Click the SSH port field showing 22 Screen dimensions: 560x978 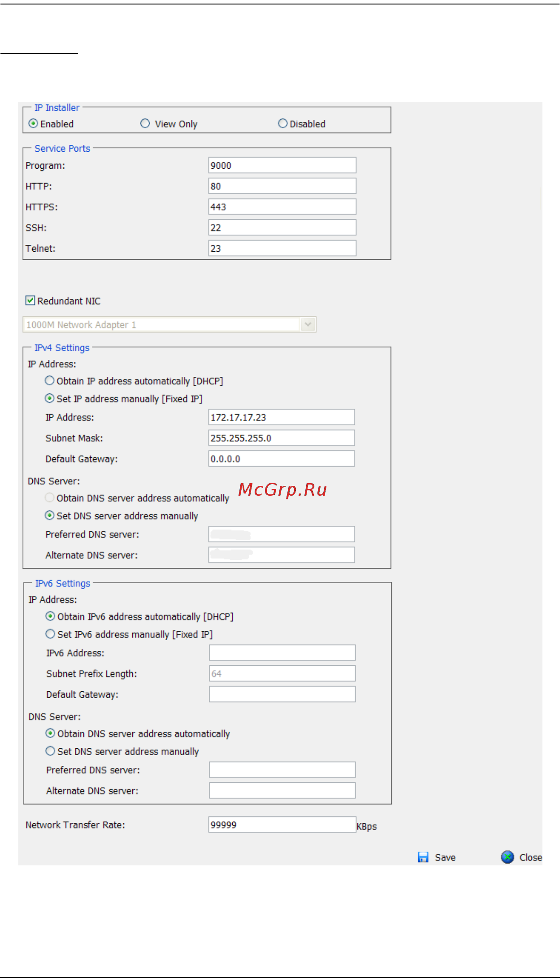click(x=282, y=227)
